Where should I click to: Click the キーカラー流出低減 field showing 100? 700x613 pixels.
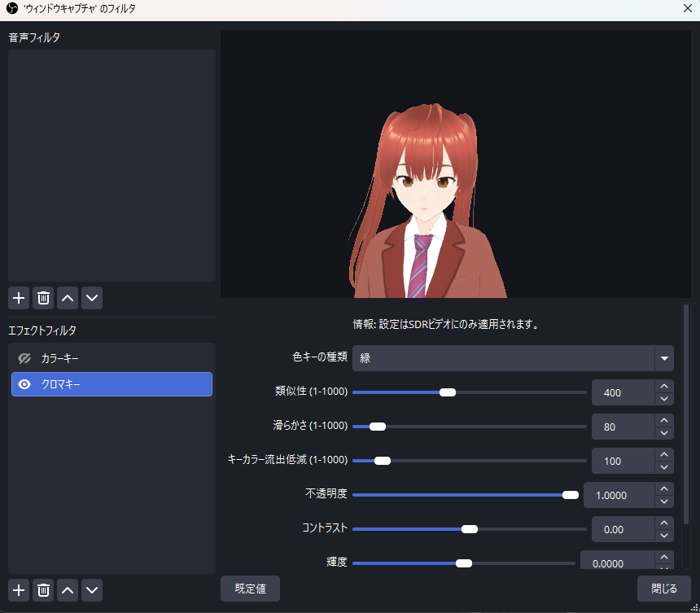(x=623, y=462)
